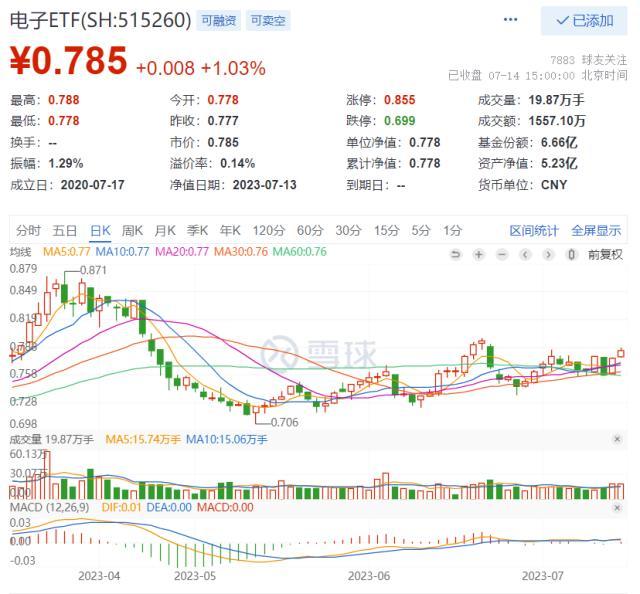The image size is (640, 594).
Task: Close the 成交量 volume indicator panel
Action: (x=617, y=439)
